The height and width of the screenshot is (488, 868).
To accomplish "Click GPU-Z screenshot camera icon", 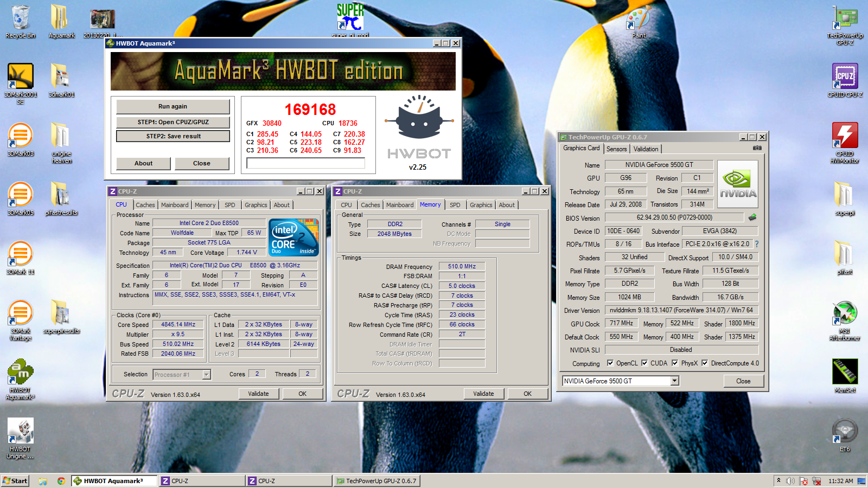I will click(757, 148).
